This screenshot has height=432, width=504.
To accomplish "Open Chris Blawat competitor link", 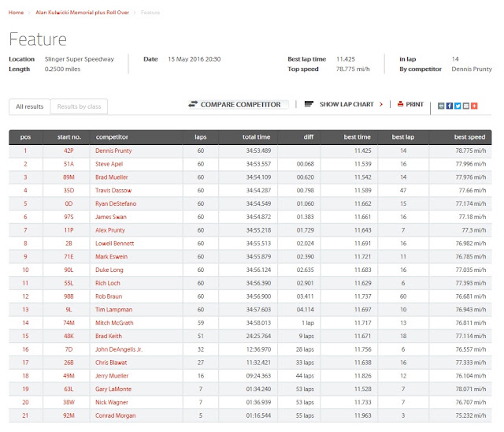I will pos(111,362).
